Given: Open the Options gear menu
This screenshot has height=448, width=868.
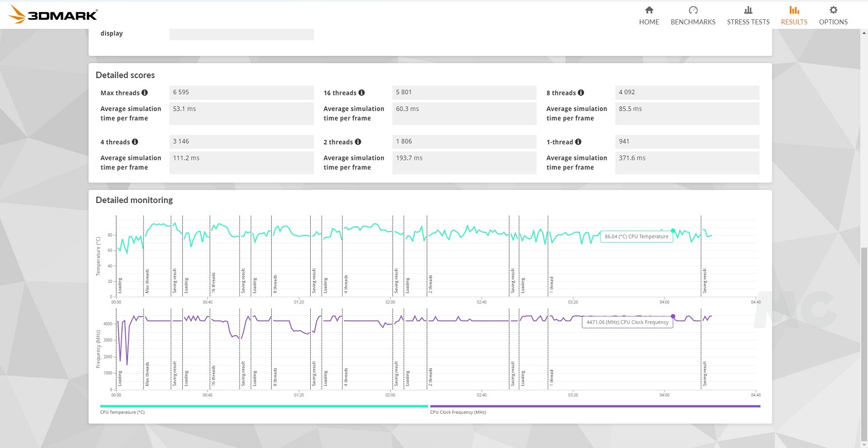Looking at the screenshot, I should 833,16.
